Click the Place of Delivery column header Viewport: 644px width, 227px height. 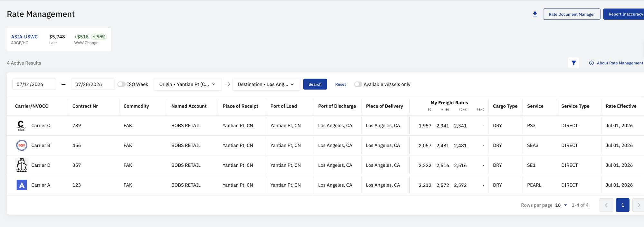(384, 106)
